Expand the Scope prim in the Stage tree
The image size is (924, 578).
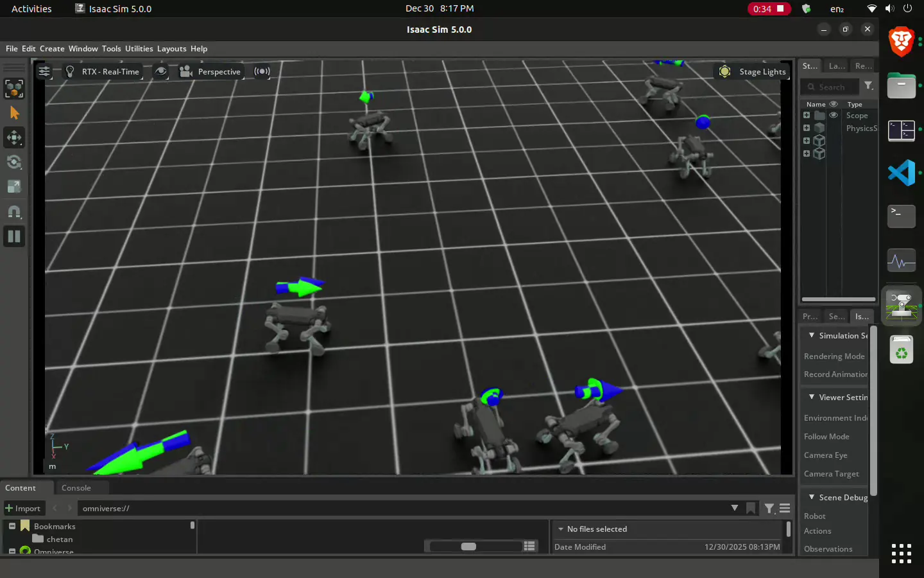pos(806,115)
